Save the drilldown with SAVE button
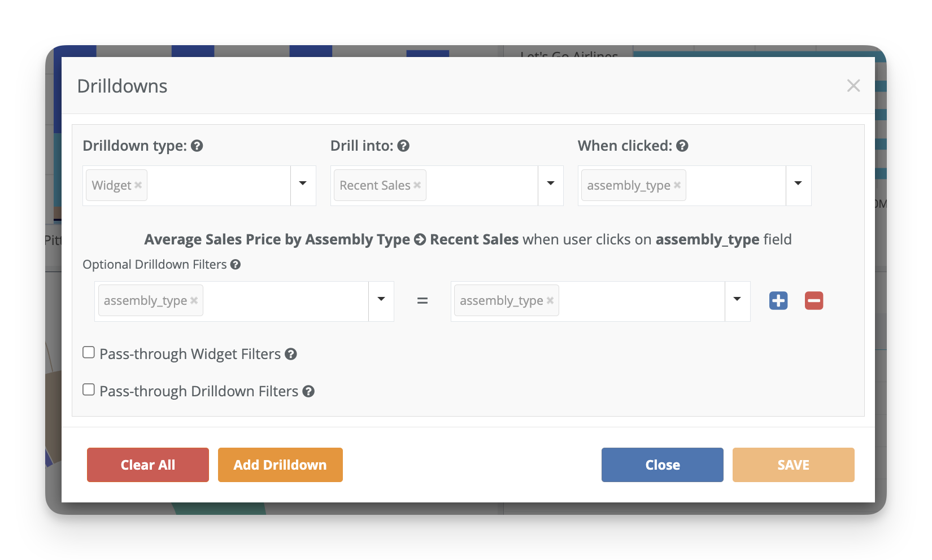932x560 pixels. click(x=793, y=465)
